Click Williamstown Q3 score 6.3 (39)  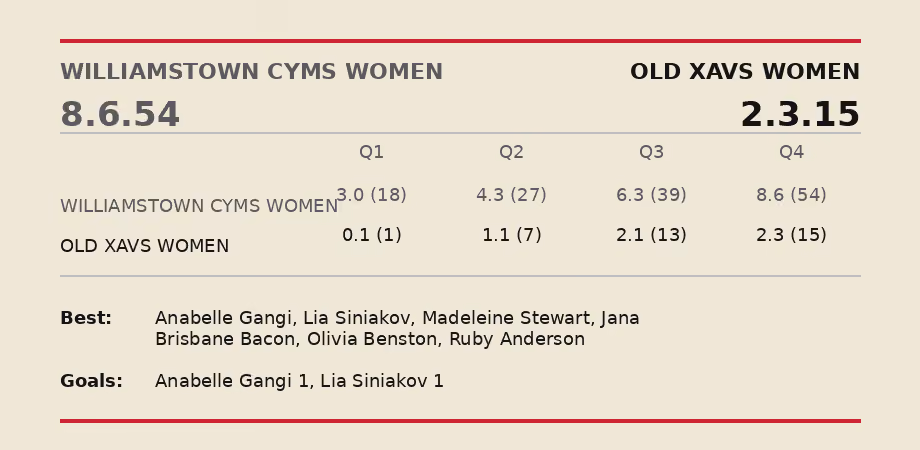pos(651,195)
